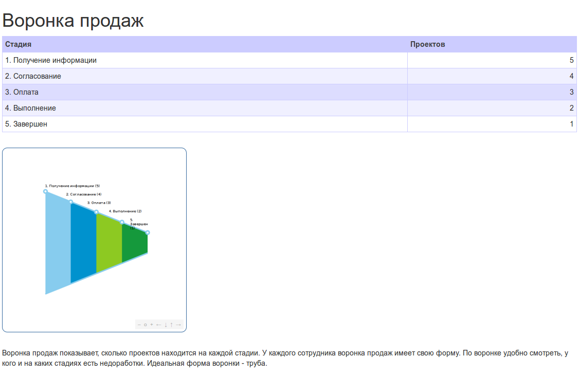The image size is (579, 392).
Task: Select row '1. Получение информации'
Action: (289, 60)
